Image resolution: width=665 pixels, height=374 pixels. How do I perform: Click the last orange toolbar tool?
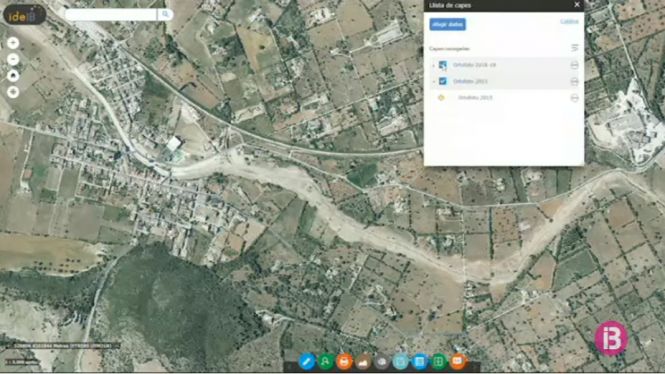coord(458,362)
